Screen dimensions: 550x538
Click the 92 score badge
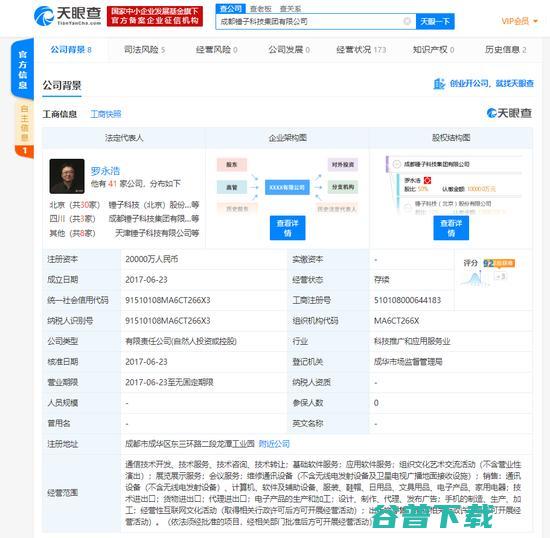[499, 263]
